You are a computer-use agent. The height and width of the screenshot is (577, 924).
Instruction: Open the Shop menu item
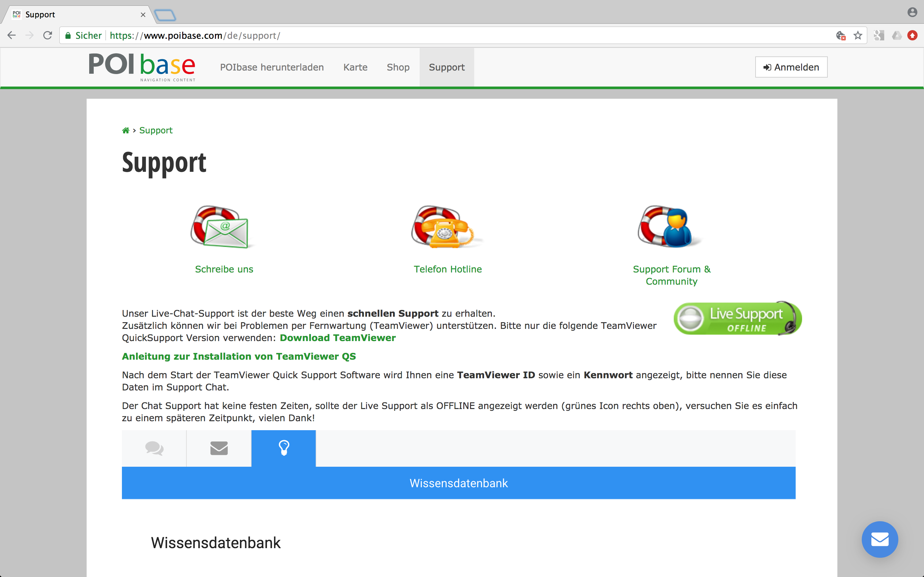pyautogui.click(x=398, y=67)
